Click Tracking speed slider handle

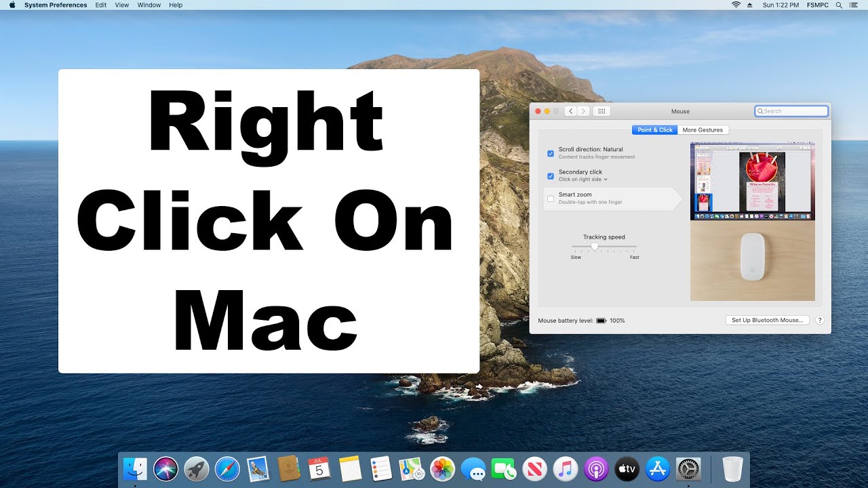[595, 247]
